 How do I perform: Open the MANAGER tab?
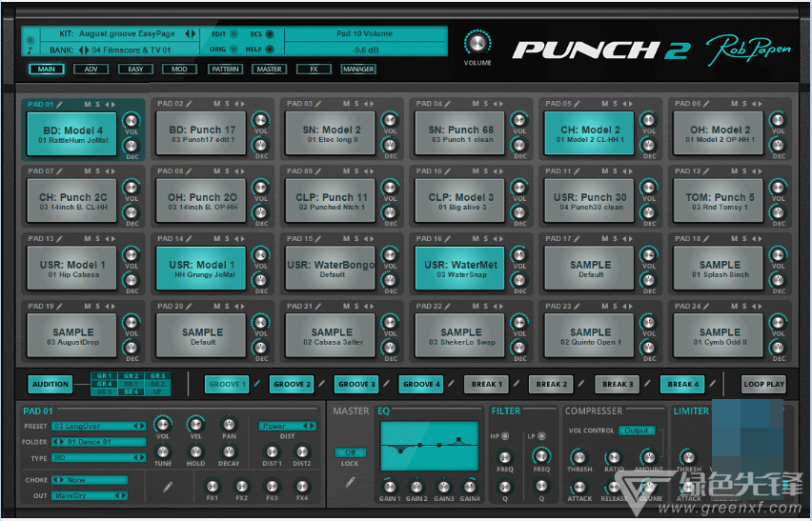point(357,69)
